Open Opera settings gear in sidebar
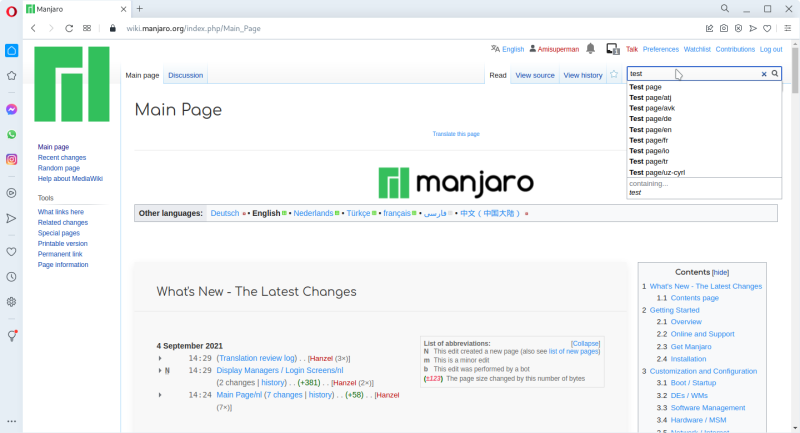This screenshot has width=800, height=433. pos(11,301)
